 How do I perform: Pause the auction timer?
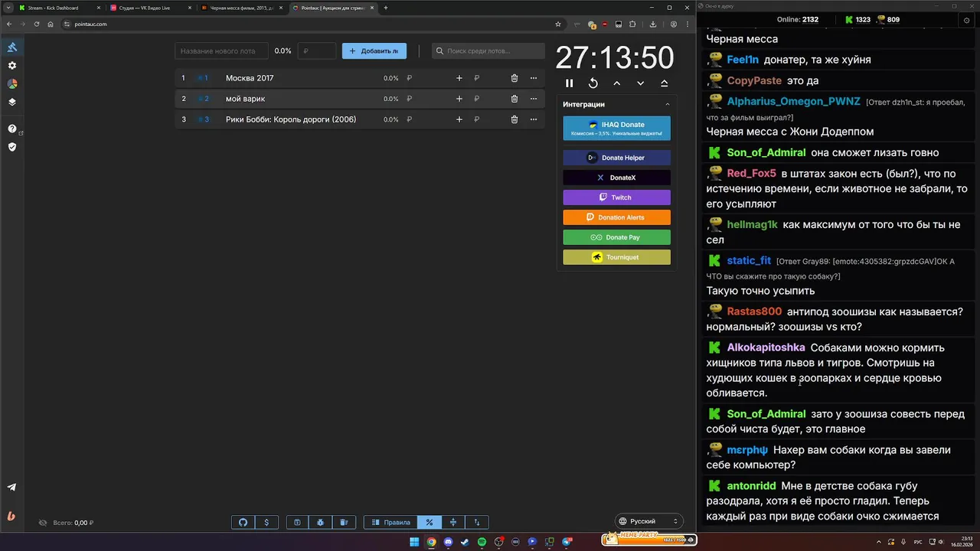(569, 83)
